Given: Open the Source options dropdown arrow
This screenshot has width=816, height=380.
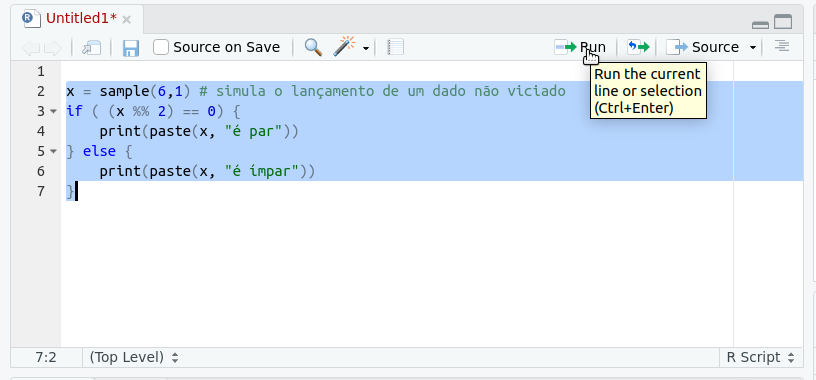Looking at the screenshot, I should coord(753,48).
